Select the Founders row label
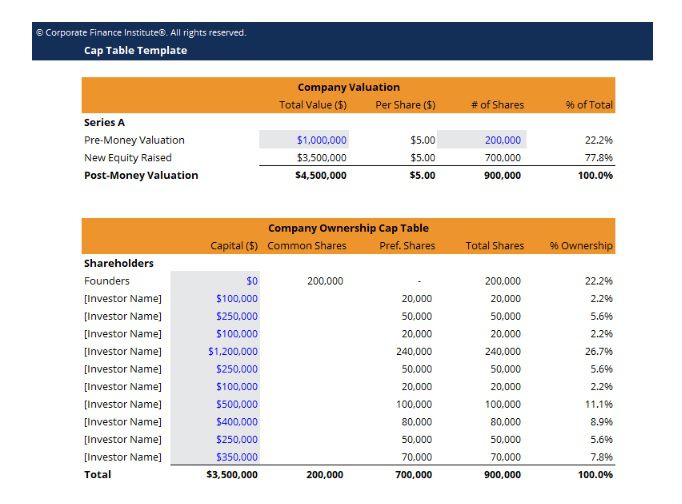Image resolution: width=682 pixels, height=504 pixels. pos(107,281)
